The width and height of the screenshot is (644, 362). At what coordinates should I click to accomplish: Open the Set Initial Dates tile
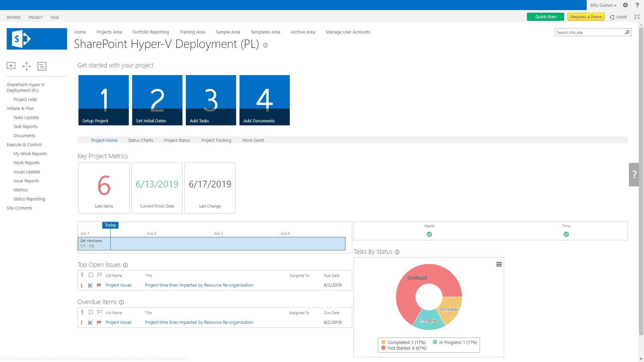click(x=157, y=100)
